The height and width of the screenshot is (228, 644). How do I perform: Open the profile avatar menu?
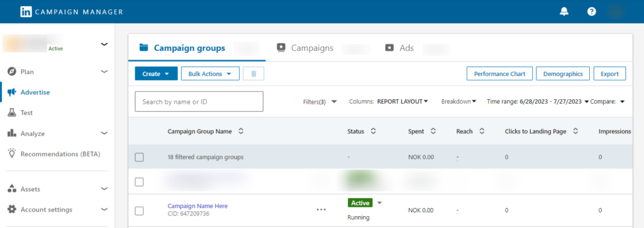pos(616,11)
